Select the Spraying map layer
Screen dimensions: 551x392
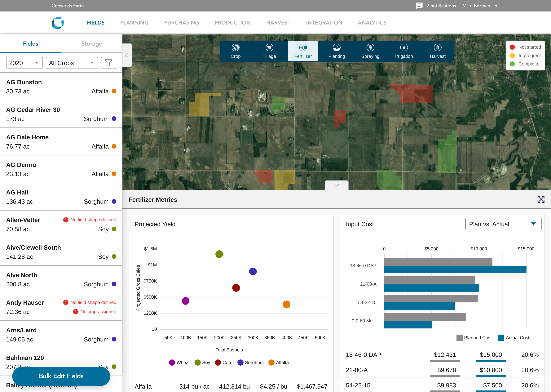click(370, 51)
